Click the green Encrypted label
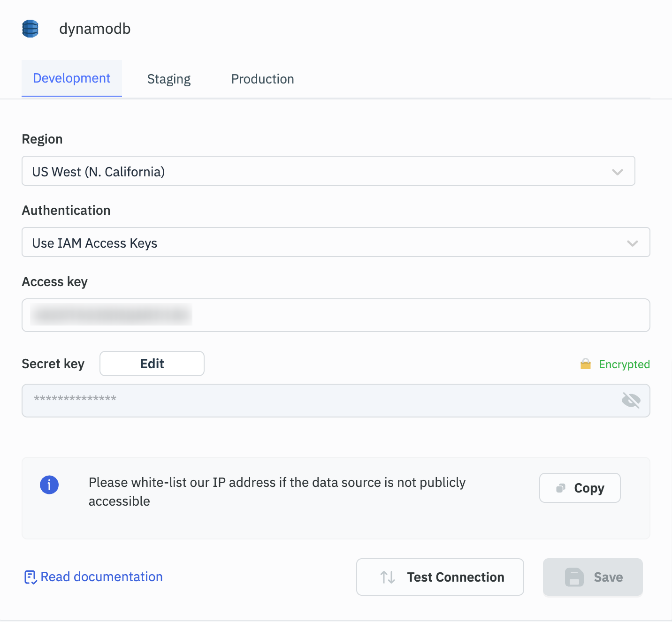The image size is (672, 622). (x=624, y=364)
